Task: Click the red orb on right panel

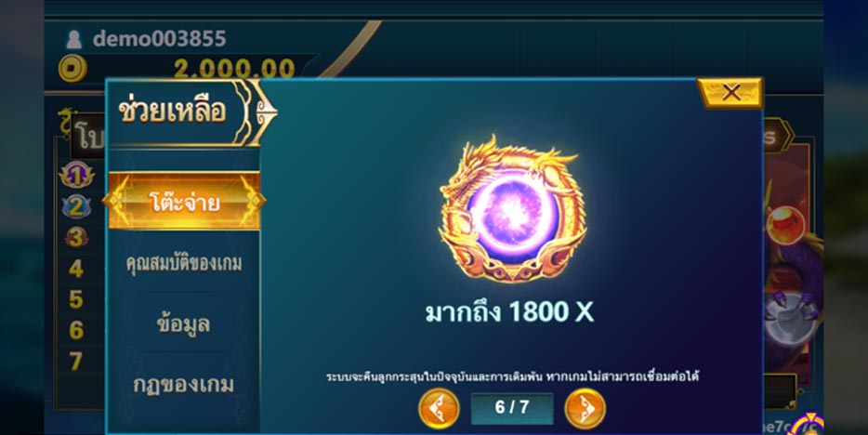Action: pos(786,225)
